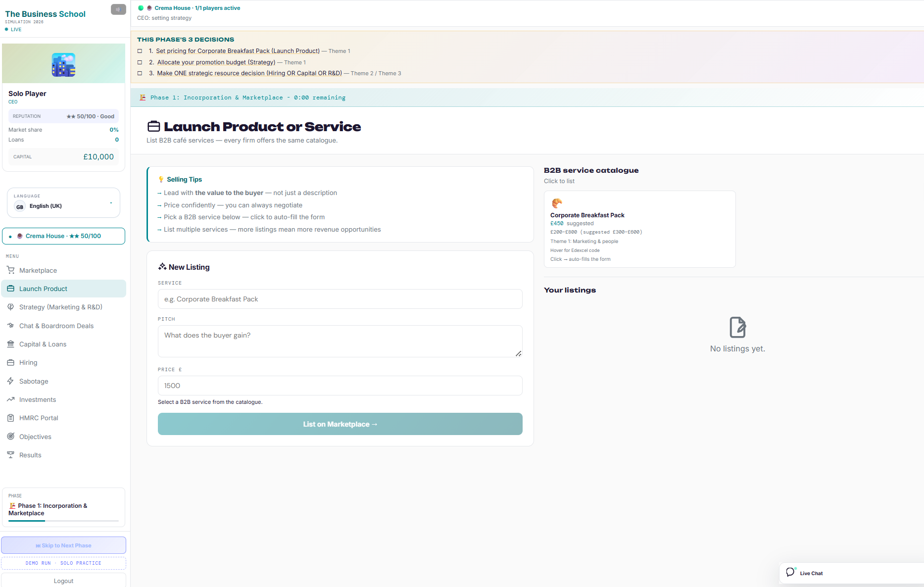The width and height of the screenshot is (924, 587).
Task: Open the Objectives menu item
Action: (63, 437)
